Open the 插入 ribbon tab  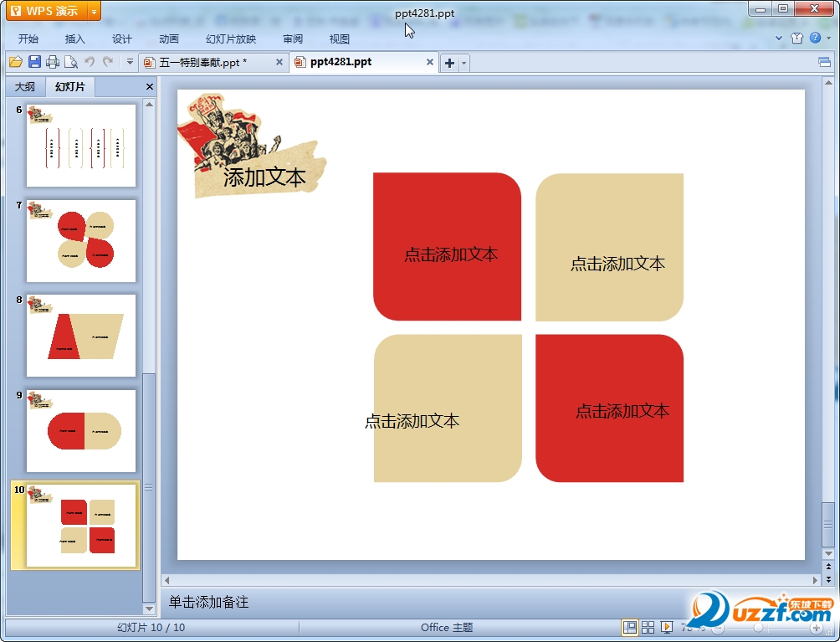pos(75,39)
